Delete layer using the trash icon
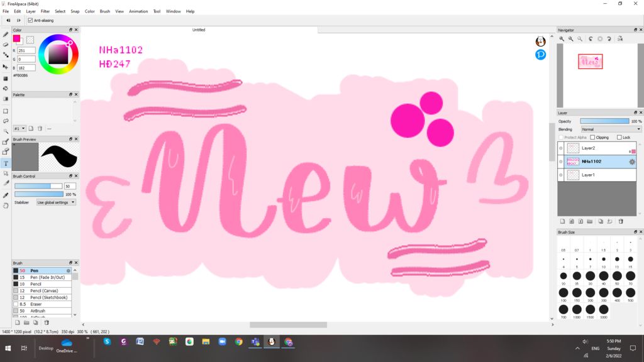Screen dimensions: 644x362 click(621, 221)
